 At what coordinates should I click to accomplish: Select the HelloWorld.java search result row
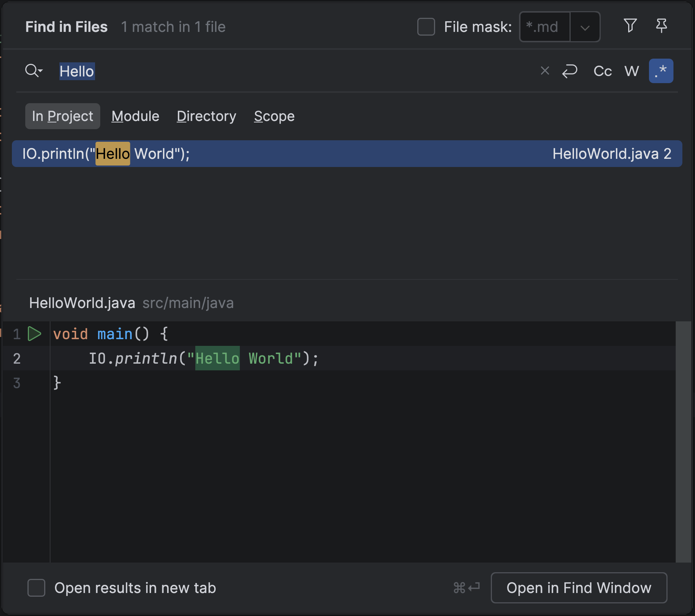(347, 154)
